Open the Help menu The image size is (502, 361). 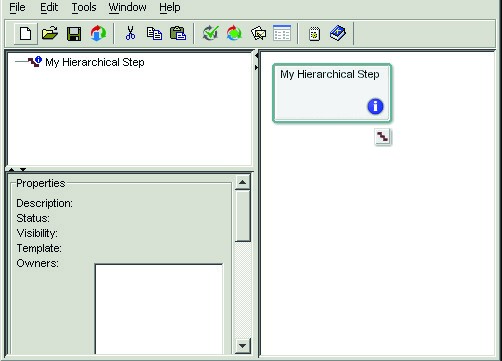click(170, 7)
